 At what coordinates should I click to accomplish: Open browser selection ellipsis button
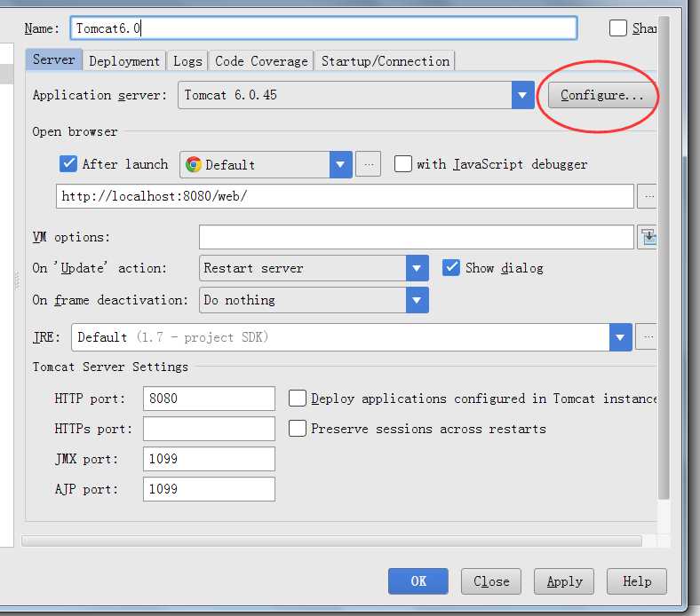369,164
